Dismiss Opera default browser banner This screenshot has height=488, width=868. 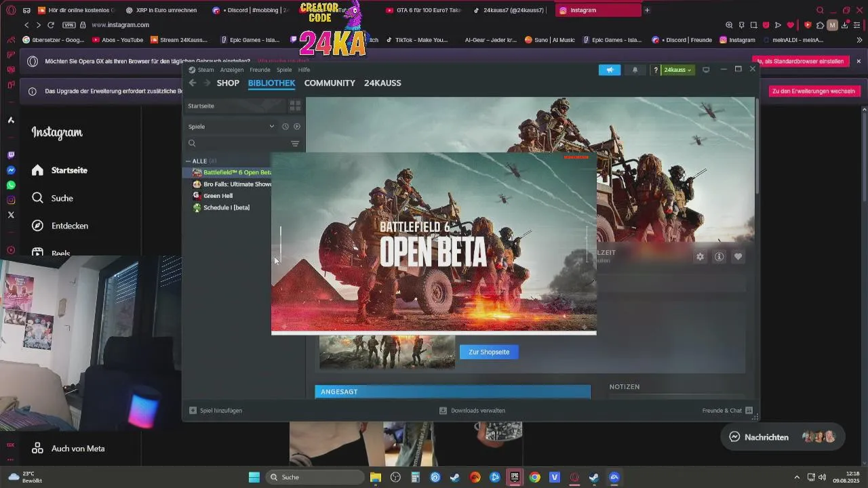859,61
